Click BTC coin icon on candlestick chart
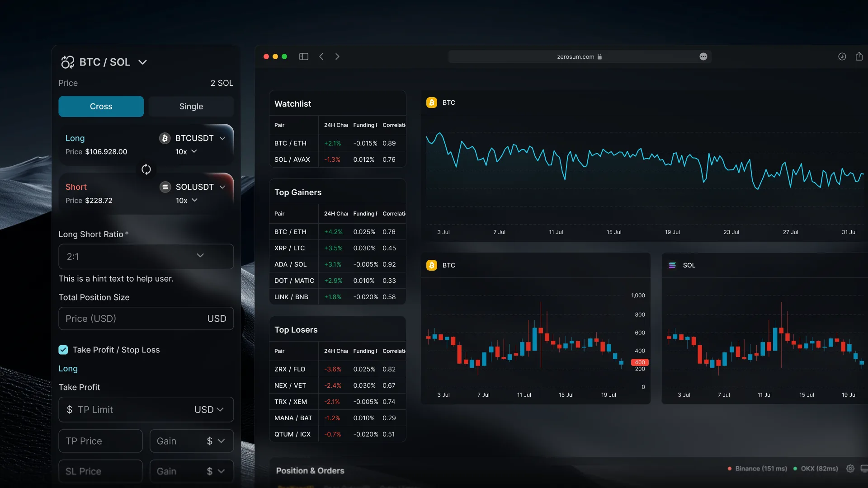This screenshot has height=488, width=868. click(432, 265)
